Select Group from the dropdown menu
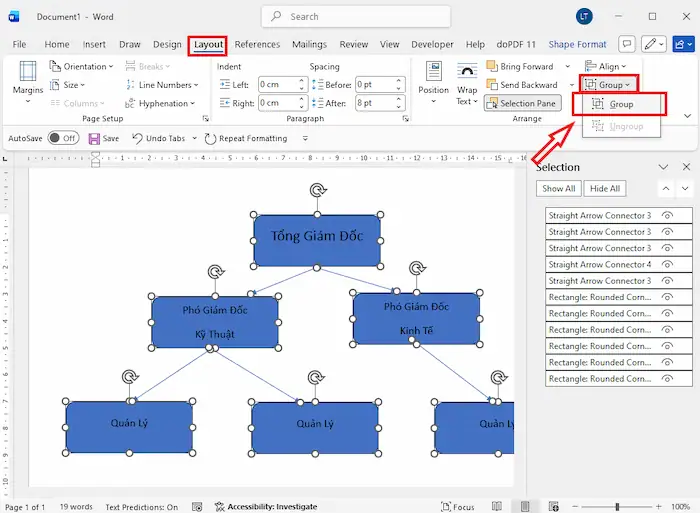 [x=621, y=104]
